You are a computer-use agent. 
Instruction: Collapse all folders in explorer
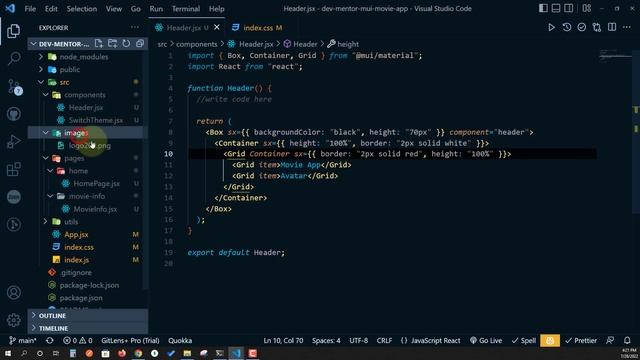tap(140, 44)
